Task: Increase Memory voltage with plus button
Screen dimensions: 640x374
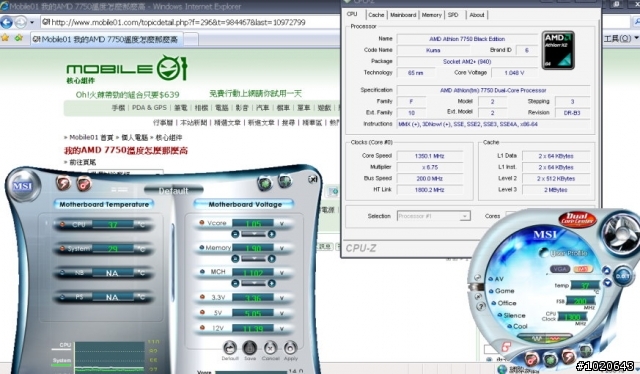Action: point(271,258)
